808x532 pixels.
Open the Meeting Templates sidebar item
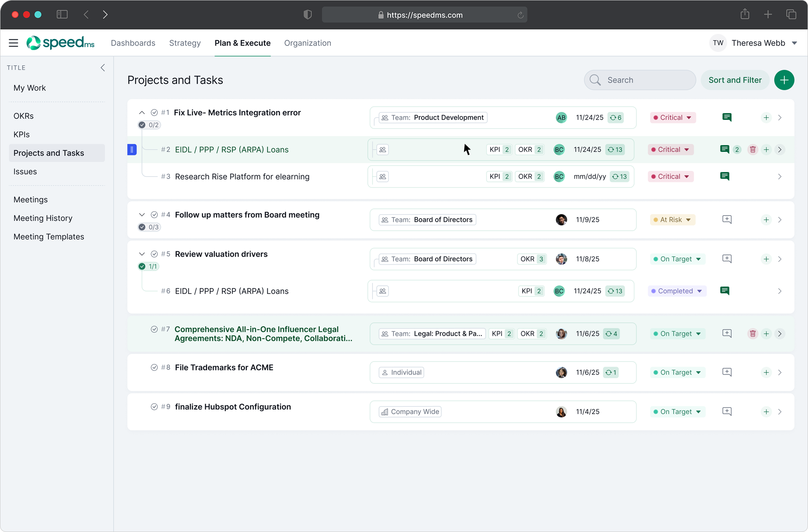click(49, 237)
